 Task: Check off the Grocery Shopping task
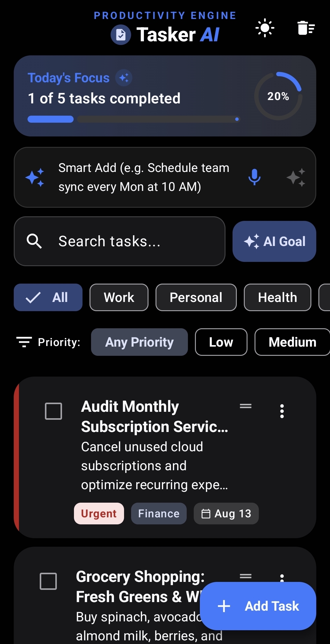(48, 581)
